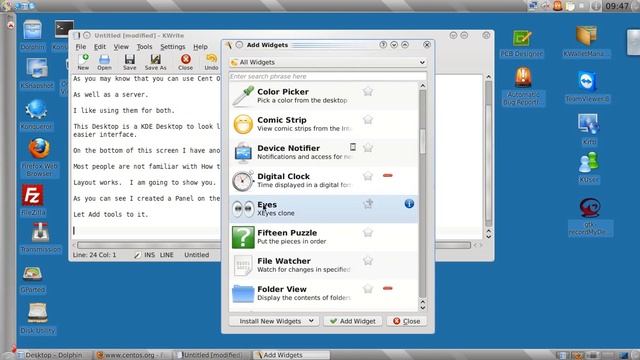Click LINE selection mode in KWrite status bar
This screenshot has height=360, width=640.
tap(167, 255)
